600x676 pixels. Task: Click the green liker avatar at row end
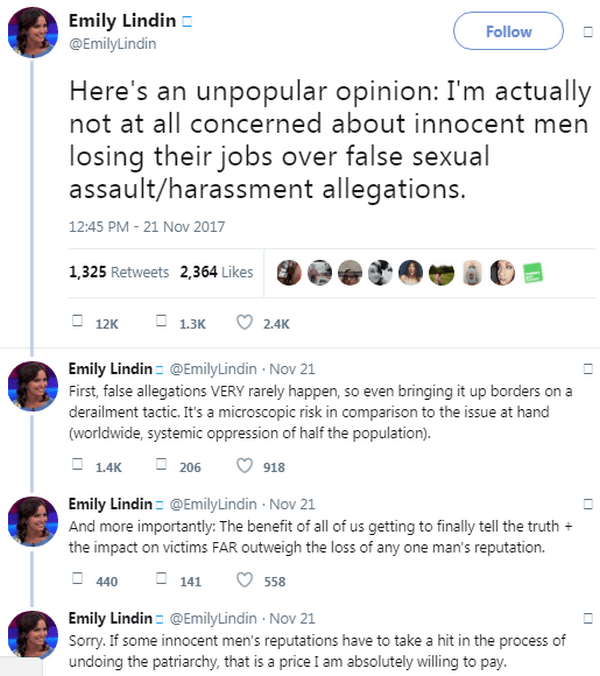click(536, 272)
